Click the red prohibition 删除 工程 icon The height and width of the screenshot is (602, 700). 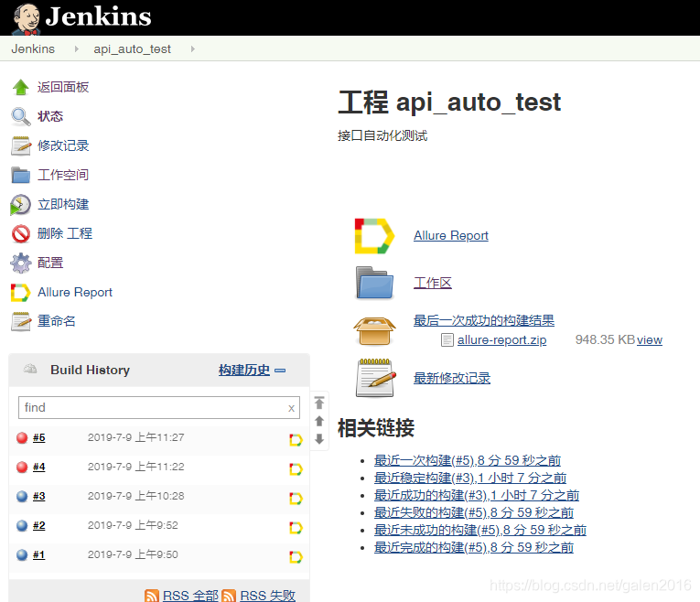click(x=20, y=234)
